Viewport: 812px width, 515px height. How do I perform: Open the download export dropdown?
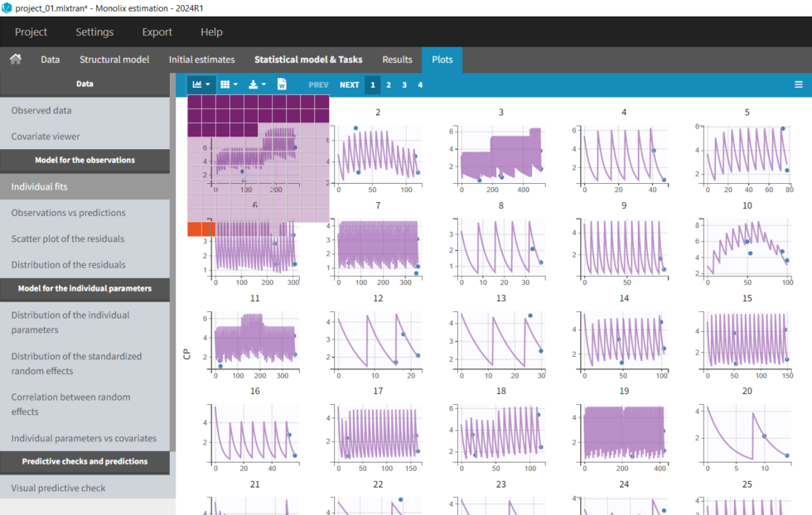click(258, 84)
